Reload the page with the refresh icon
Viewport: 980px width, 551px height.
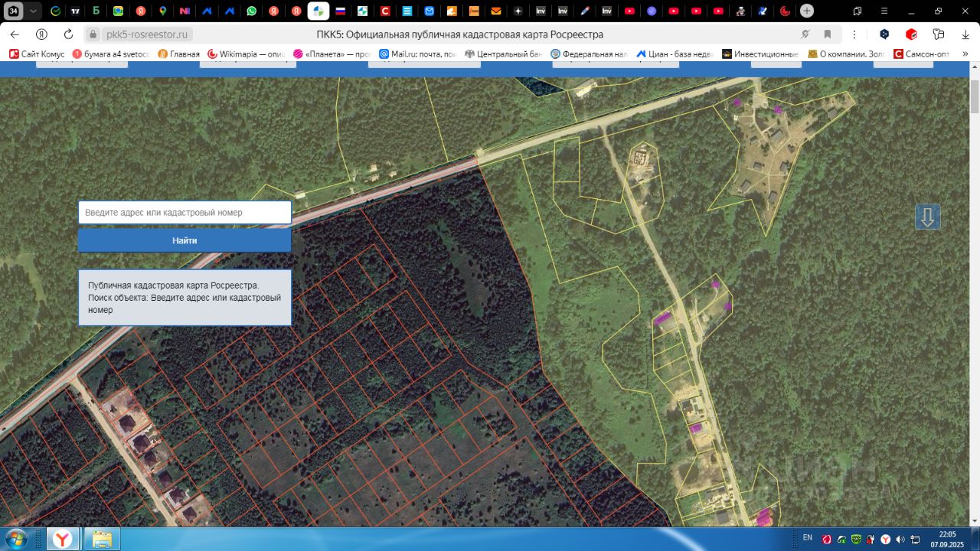(x=68, y=34)
